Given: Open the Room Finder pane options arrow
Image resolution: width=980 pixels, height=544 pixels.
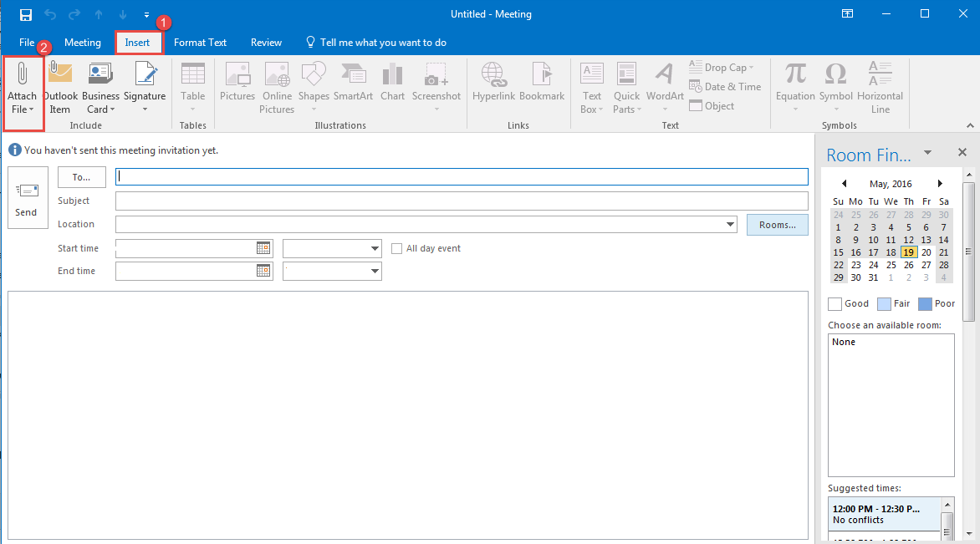Looking at the screenshot, I should (927, 153).
